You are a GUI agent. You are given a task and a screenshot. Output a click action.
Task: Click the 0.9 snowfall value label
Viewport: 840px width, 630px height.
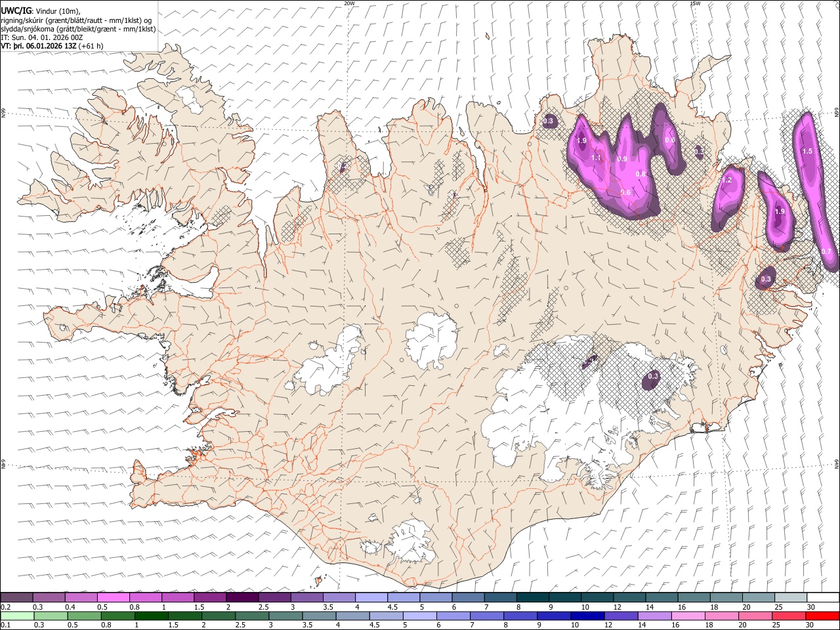click(622, 159)
